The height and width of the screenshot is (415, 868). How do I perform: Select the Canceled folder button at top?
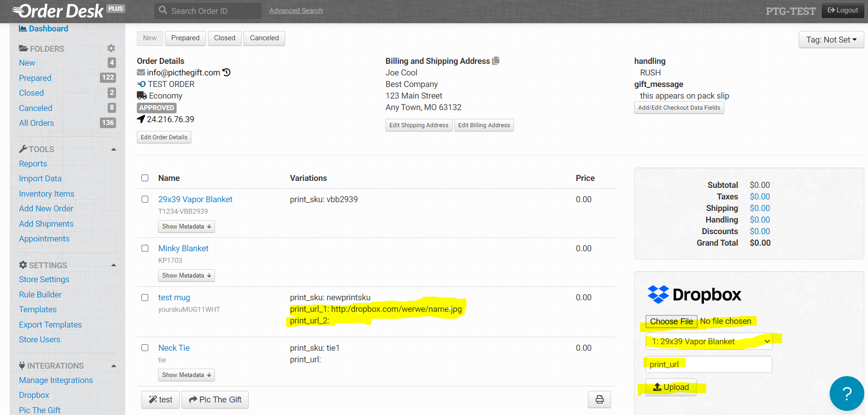coord(264,38)
